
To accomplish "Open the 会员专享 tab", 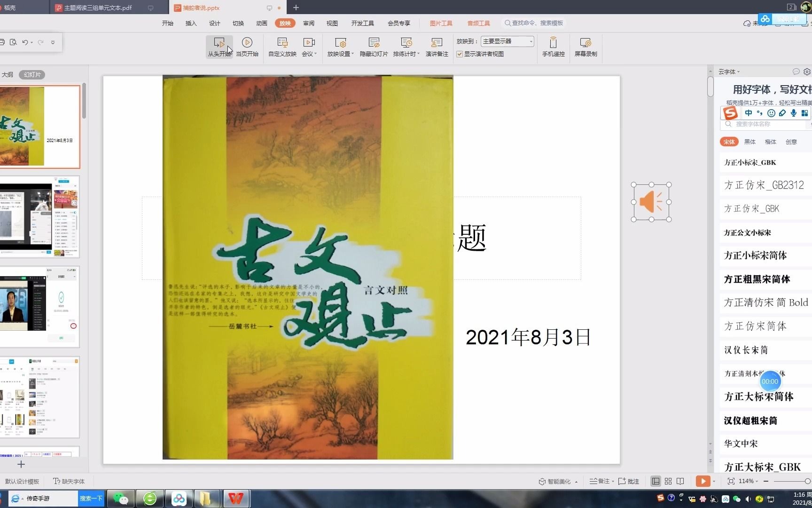I will pyautogui.click(x=399, y=23).
